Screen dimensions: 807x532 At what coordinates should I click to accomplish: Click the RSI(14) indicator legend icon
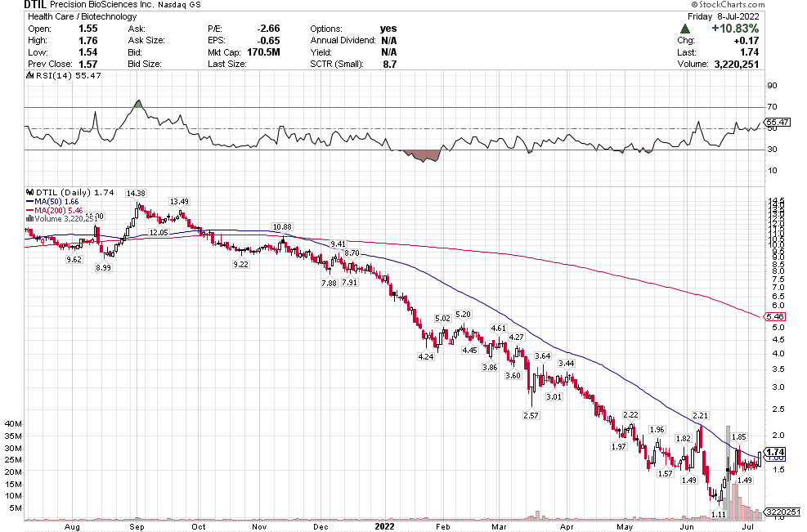pos(29,75)
